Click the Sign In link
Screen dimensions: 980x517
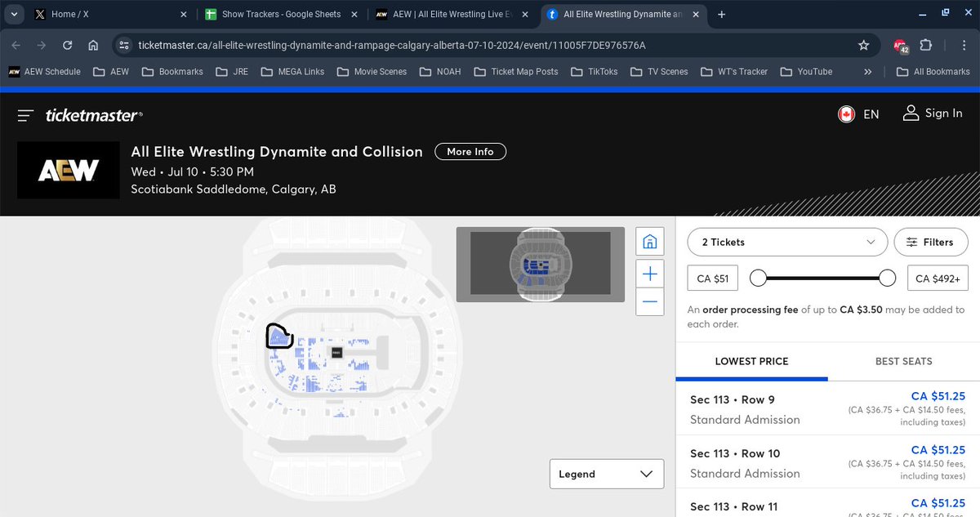pyautogui.click(x=943, y=114)
